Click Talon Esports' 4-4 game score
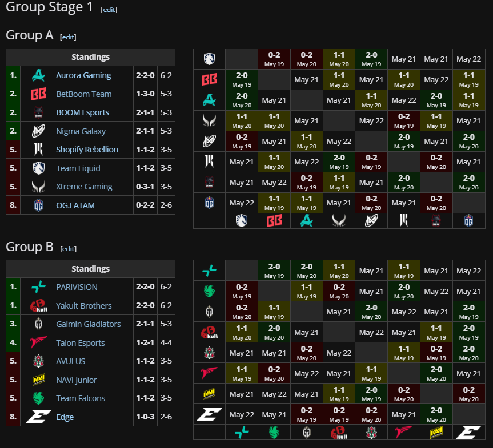The height and width of the screenshot is (448, 493). pos(166,342)
